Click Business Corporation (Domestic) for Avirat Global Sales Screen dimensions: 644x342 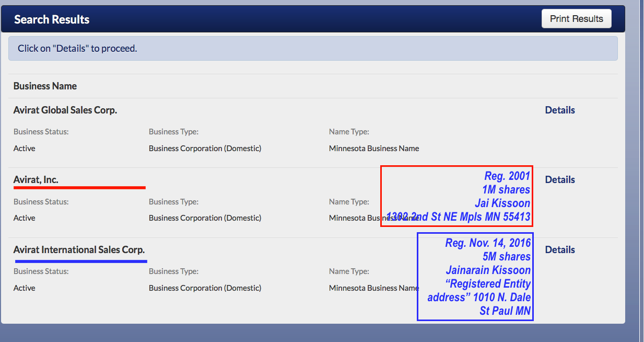205,149
